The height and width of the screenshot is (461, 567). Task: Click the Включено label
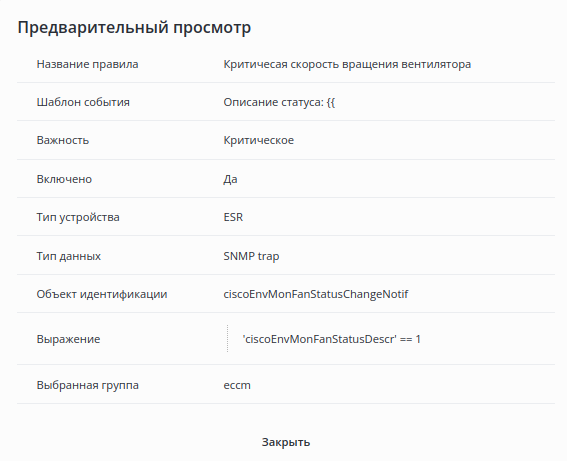tap(64, 179)
